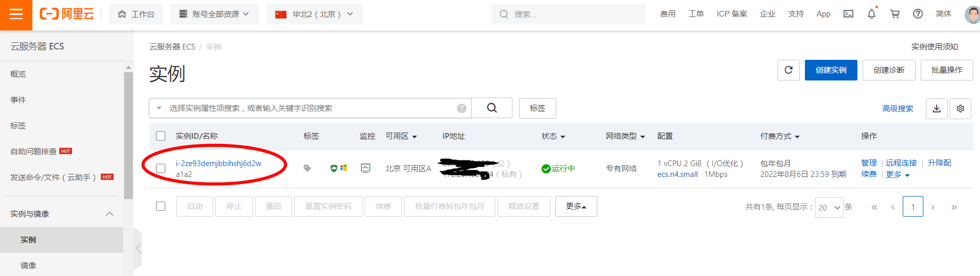The image size is (980, 276).
Task: Open 镜像 in the sidebar
Action: click(28, 265)
